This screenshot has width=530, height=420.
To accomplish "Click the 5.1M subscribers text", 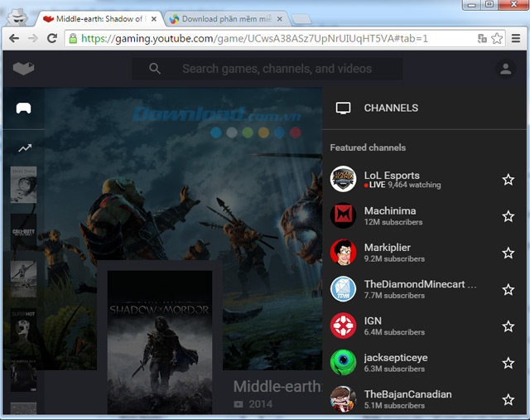I will pyautogui.click(x=394, y=406).
